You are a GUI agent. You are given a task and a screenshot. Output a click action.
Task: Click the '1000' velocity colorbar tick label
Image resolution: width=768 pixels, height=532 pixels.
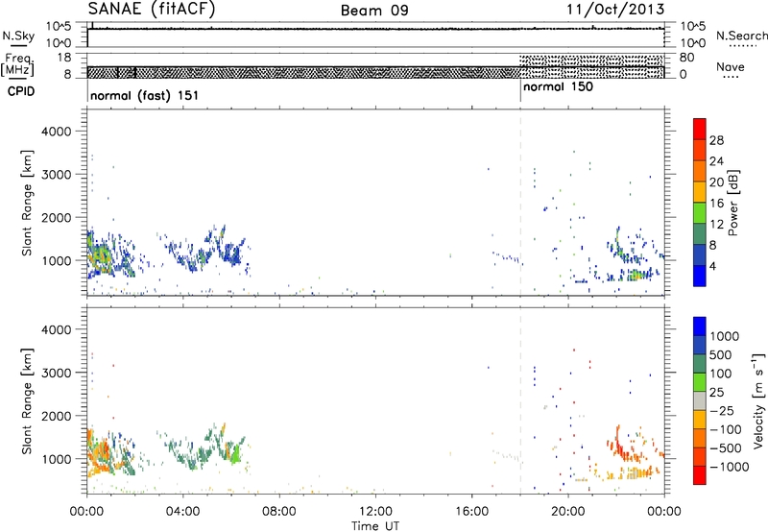point(725,336)
